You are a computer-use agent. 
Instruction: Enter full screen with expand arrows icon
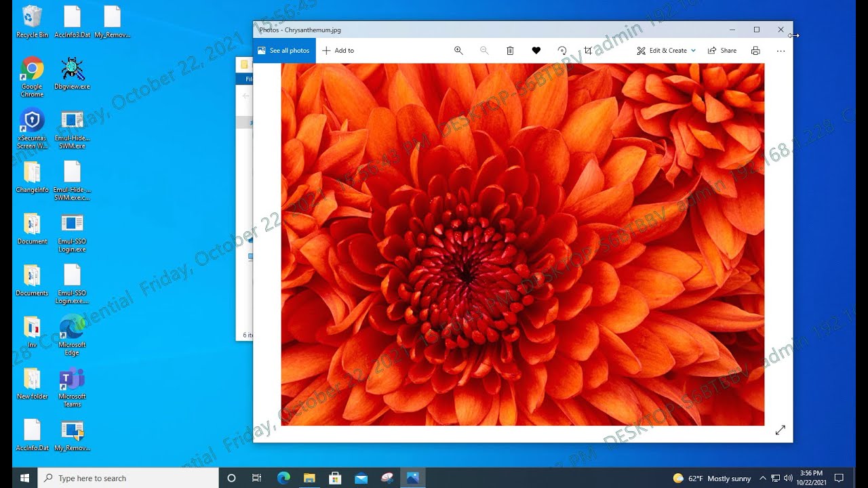click(x=780, y=430)
